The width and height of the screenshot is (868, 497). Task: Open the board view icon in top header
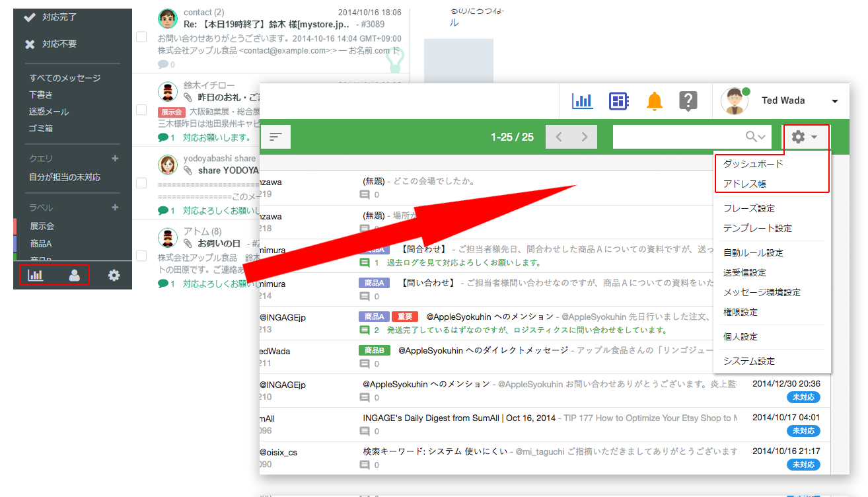(x=618, y=100)
